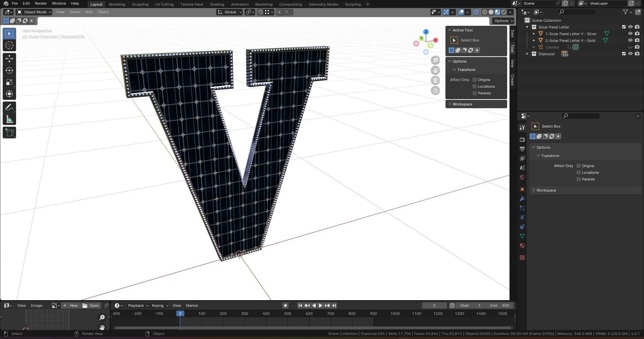Click the Open image button
Viewport: 644px width, 339px height.
91,306
